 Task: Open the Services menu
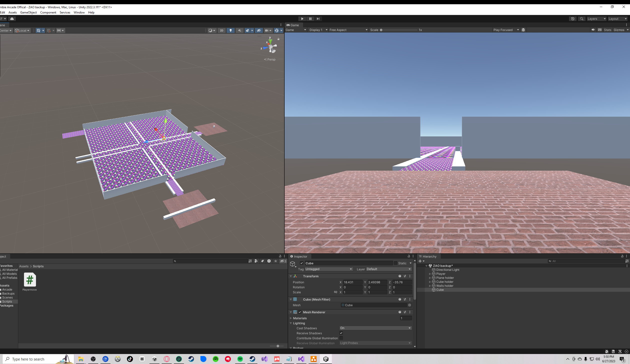pos(65,12)
